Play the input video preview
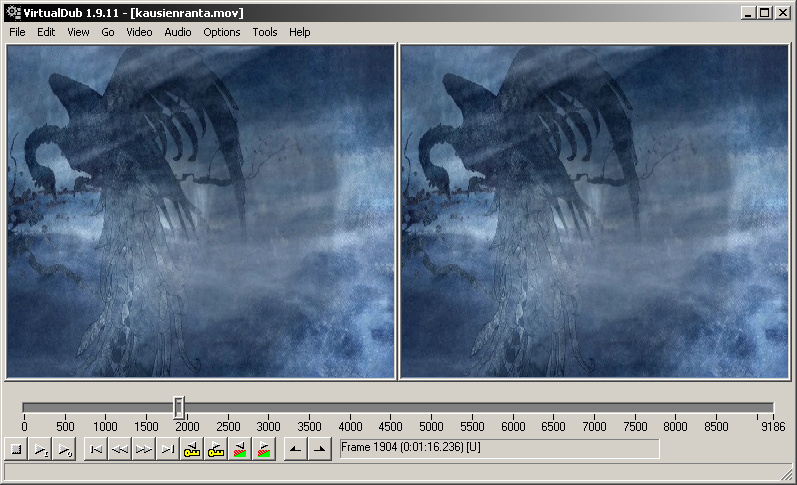Screen dimensions: 797x485 click(40, 449)
